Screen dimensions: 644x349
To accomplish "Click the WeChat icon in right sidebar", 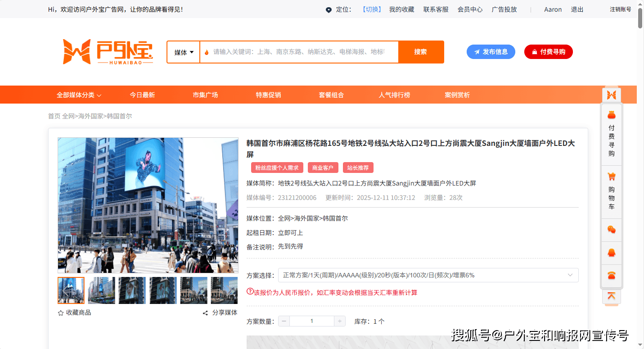I will [x=611, y=230].
